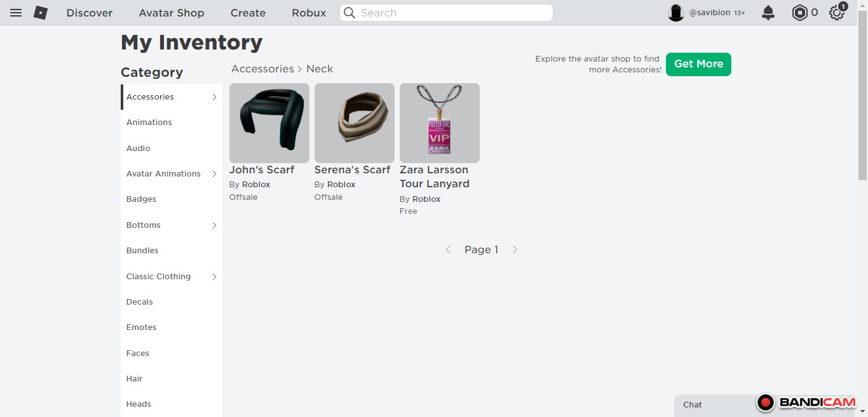Viewport: 868px width, 417px height.
Task: Expand the Bottoms category arrow
Action: pyautogui.click(x=214, y=225)
